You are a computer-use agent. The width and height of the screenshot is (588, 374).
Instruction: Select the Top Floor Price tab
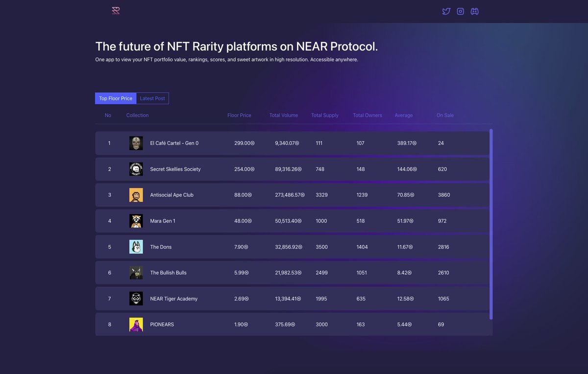(x=116, y=98)
